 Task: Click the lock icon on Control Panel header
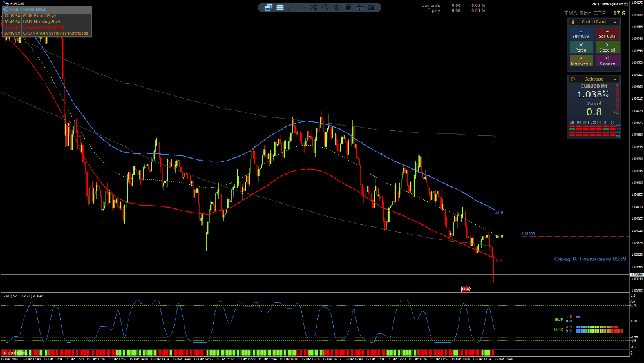coord(573,22)
